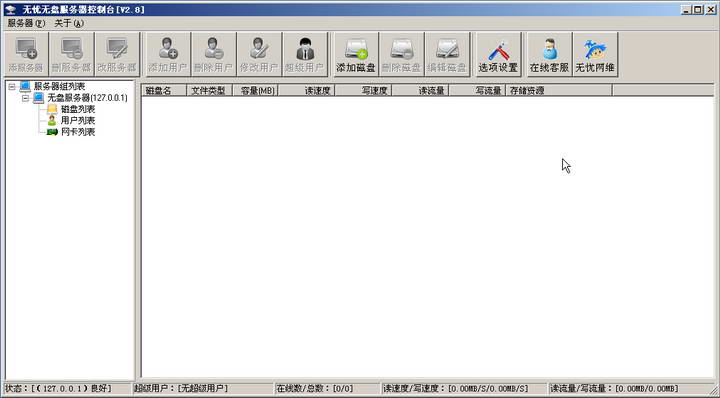Click the application icon in the title bar

(11, 10)
